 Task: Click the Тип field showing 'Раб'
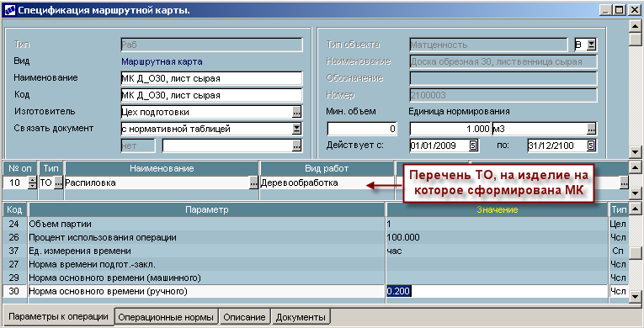click(x=211, y=45)
